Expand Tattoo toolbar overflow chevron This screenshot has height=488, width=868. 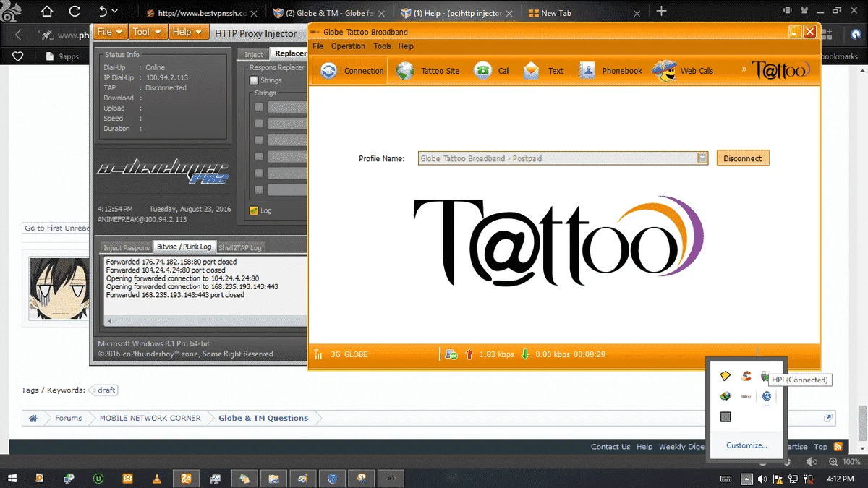(744, 70)
